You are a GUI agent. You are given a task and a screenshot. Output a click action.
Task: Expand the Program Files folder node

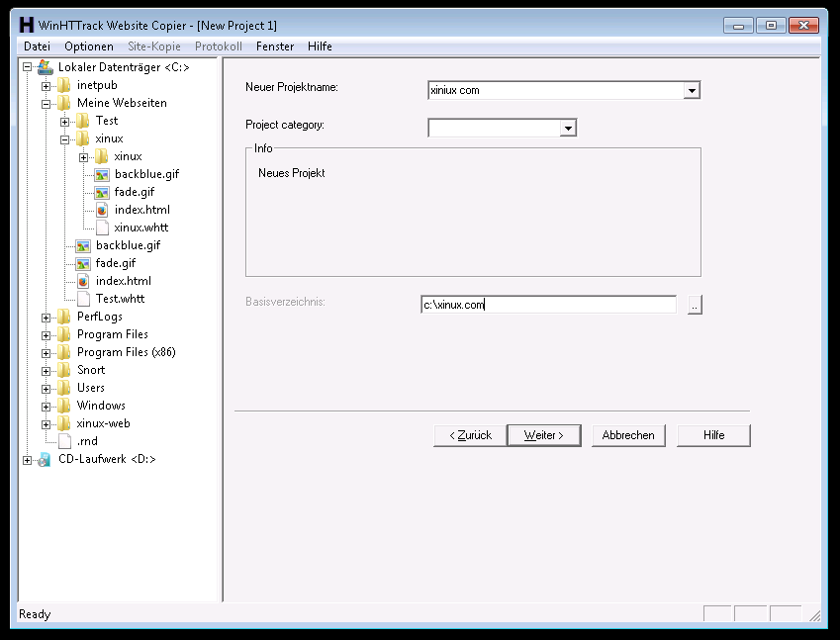47,334
